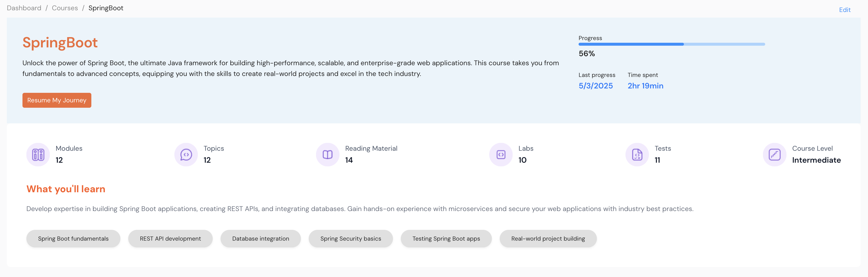Viewport: 868px width, 277px height.
Task: Click the last progress date 5/3/2025
Action: tap(595, 86)
